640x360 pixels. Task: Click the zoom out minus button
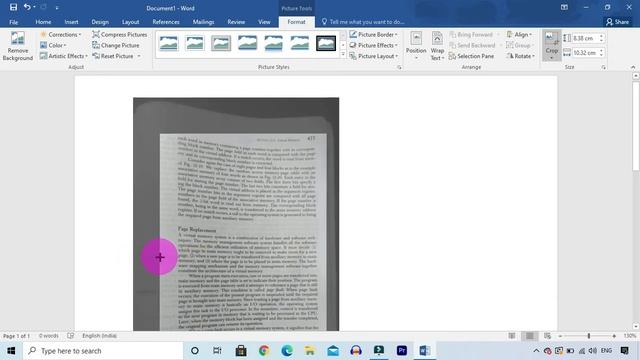click(560, 336)
